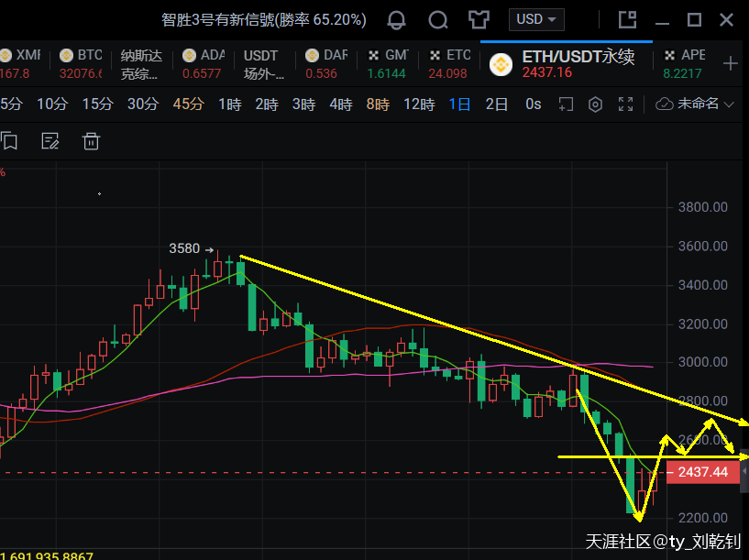Select the 1日 timeframe
749x560 pixels.
(459, 104)
